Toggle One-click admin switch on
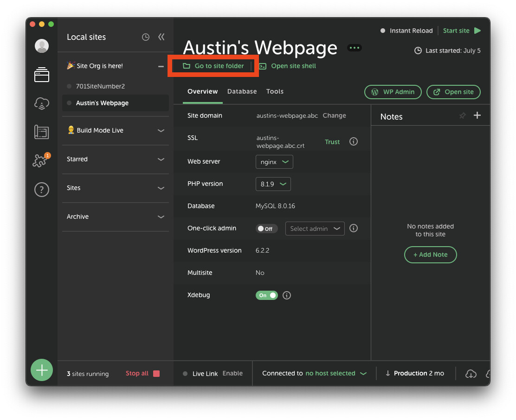 tap(266, 229)
